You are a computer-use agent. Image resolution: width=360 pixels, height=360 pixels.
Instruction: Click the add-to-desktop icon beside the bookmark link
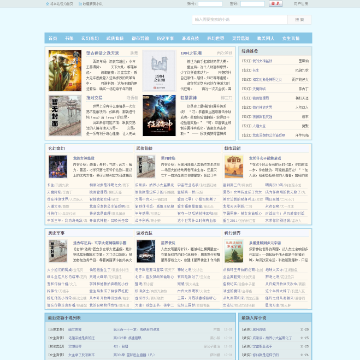coord(80,4)
